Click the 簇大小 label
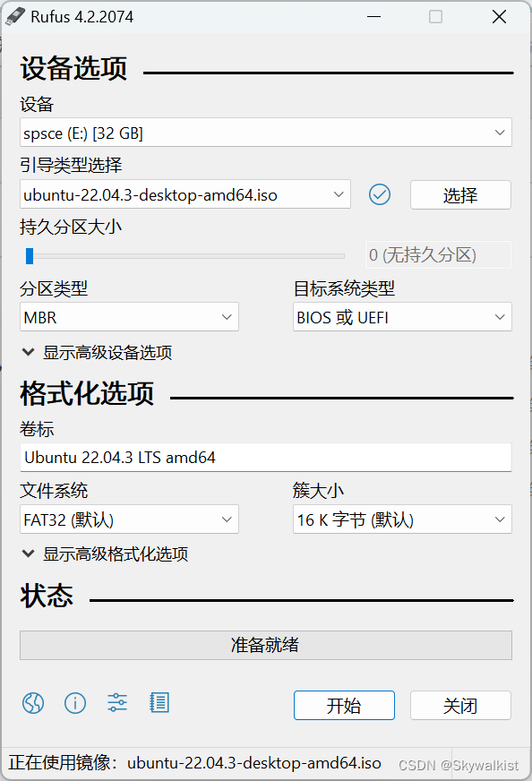The height and width of the screenshot is (781, 532). (318, 491)
